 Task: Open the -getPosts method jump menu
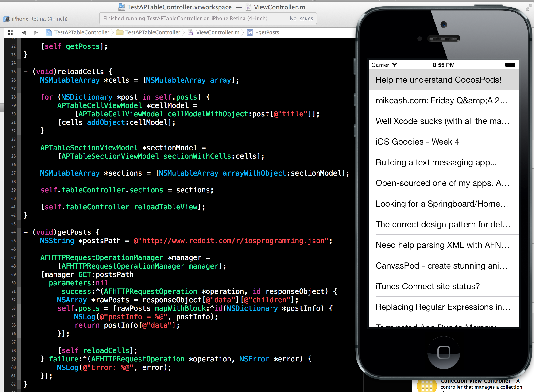click(x=267, y=32)
